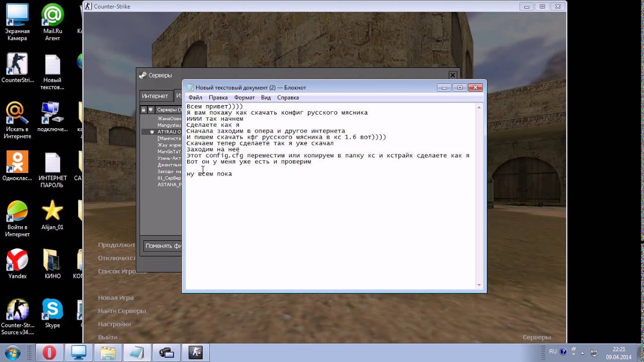Click Найти Серверы in game menu

[122, 311]
